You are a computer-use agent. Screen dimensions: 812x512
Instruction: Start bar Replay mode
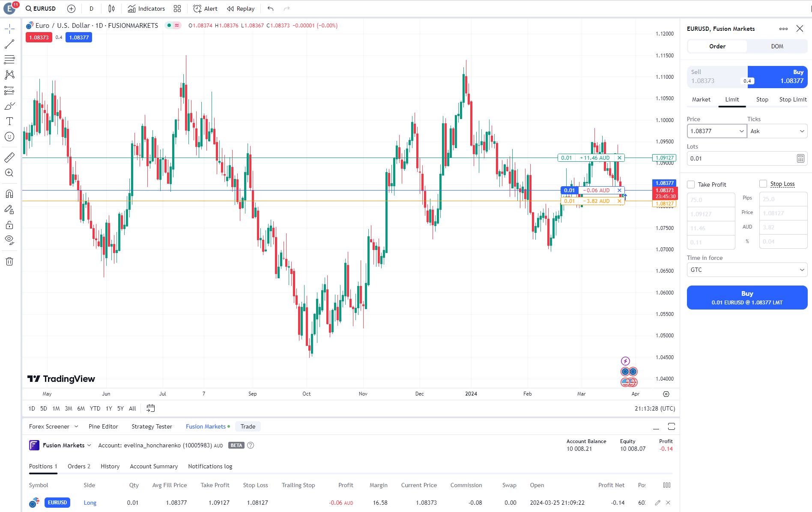click(x=241, y=9)
